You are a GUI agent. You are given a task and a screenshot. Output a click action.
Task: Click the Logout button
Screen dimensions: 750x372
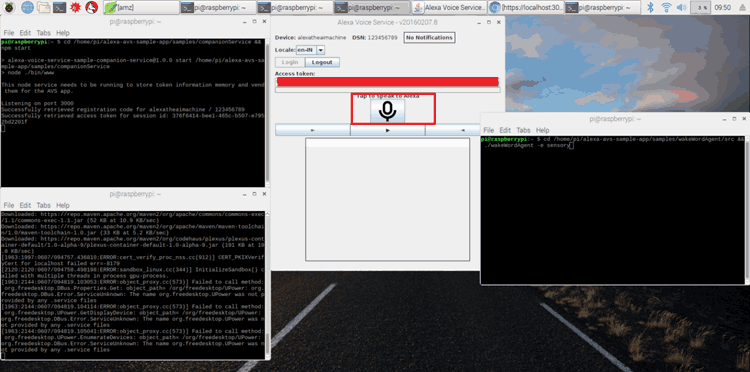pyautogui.click(x=322, y=62)
